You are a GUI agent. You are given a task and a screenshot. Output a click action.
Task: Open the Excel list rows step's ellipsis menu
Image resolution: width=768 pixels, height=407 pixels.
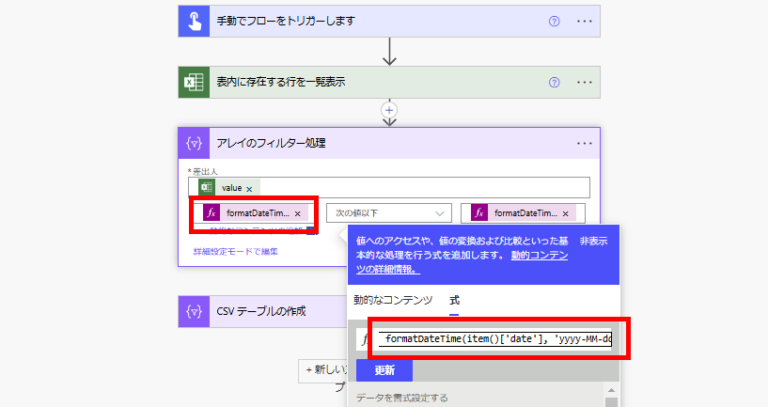click(x=584, y=82)
